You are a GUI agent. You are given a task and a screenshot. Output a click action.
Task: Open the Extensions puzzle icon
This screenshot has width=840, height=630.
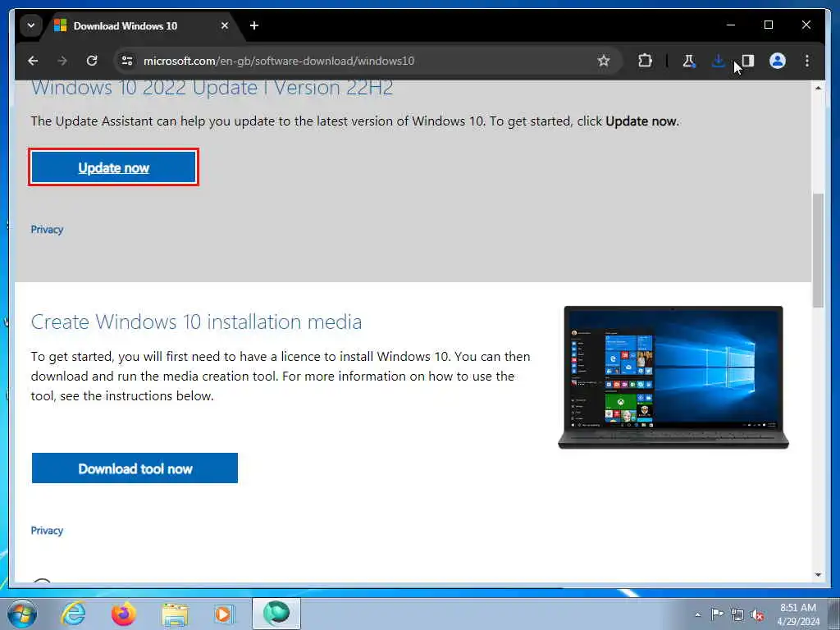(645, 61)
